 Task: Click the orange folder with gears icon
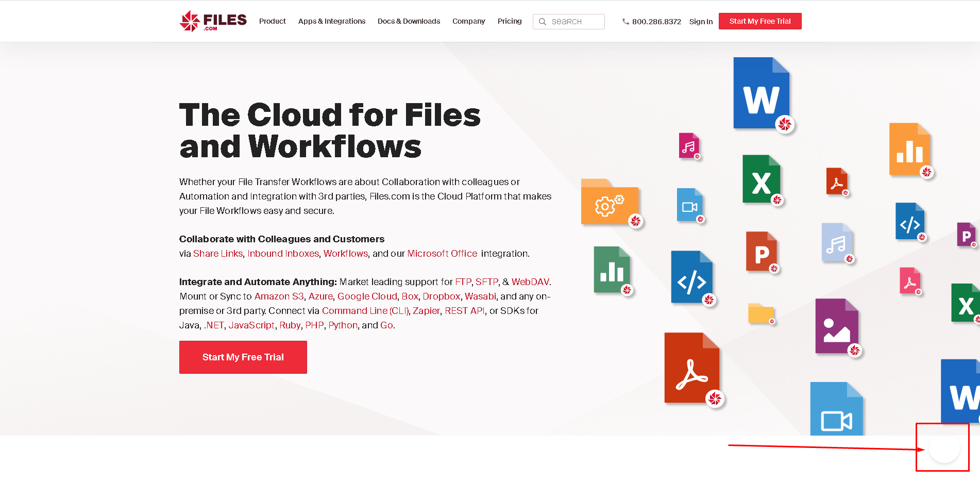(610, 202)
